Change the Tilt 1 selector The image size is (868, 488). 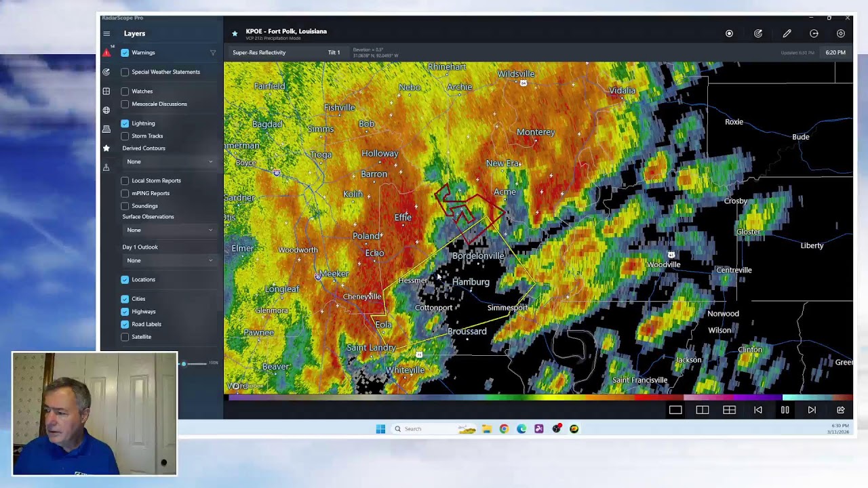(x=334, y=52)
